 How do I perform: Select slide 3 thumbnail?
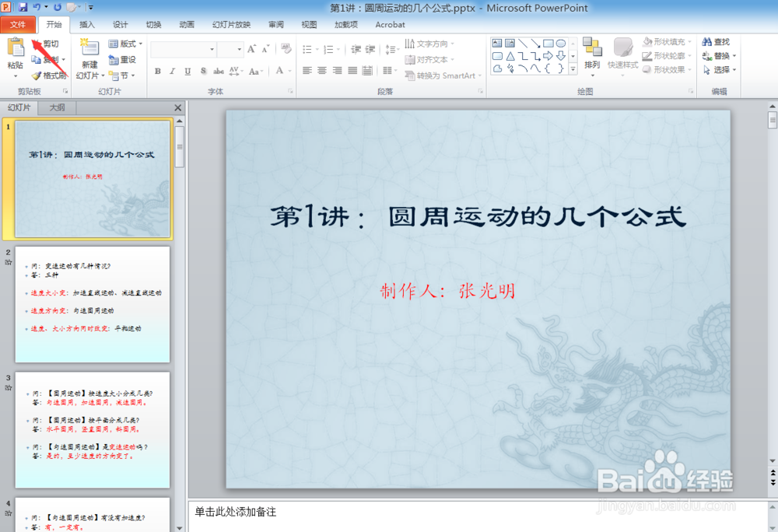[93, 430]
